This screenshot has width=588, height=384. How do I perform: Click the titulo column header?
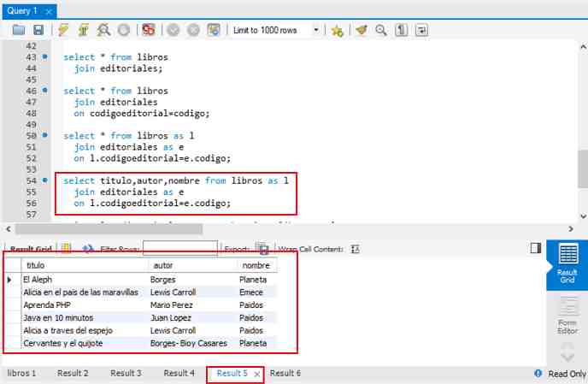pyautogui.click(x=85, y=265)
